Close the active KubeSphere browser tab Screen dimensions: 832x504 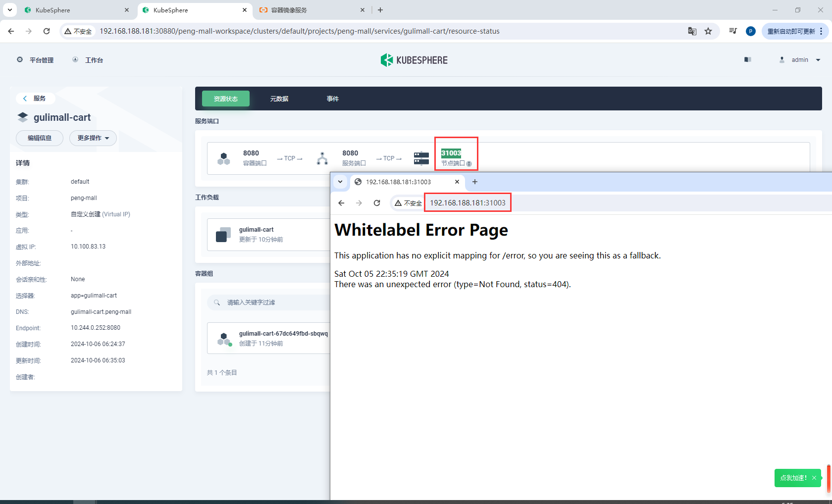pos(245,10)
